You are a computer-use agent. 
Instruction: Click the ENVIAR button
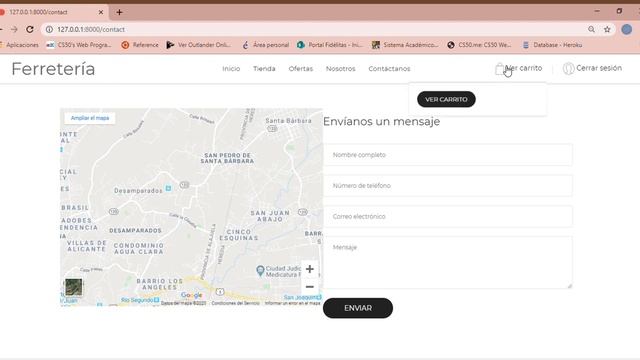(x=358, y=308)
